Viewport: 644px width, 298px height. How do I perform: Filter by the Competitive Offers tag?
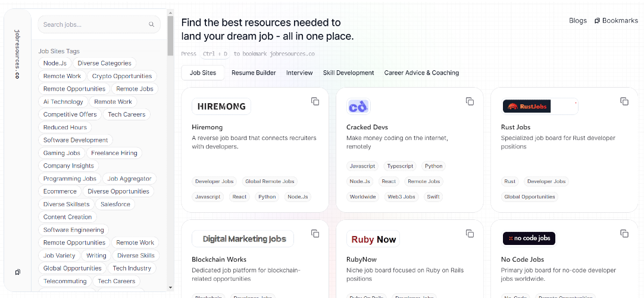(70, 114)
